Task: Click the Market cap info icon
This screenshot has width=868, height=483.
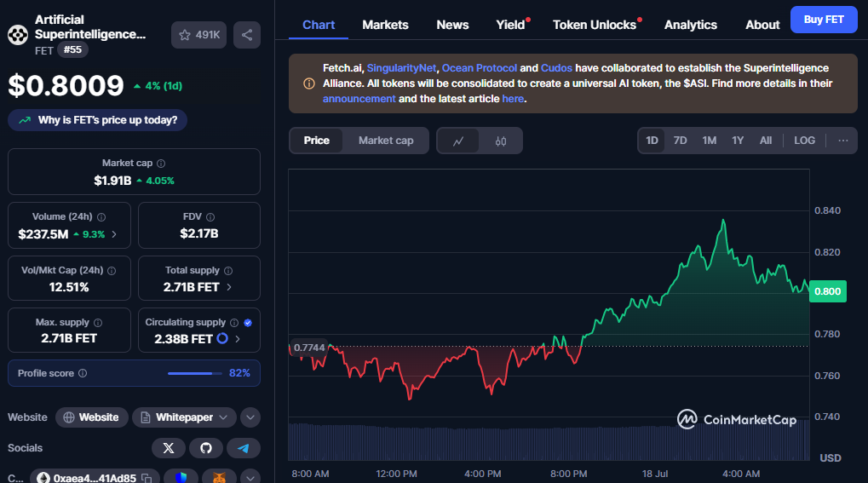Action: click(161, 164)
